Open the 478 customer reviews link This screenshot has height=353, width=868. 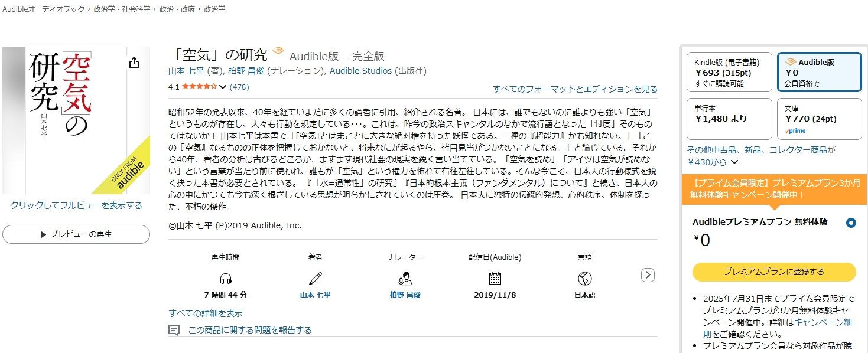(x=239, y=87)
